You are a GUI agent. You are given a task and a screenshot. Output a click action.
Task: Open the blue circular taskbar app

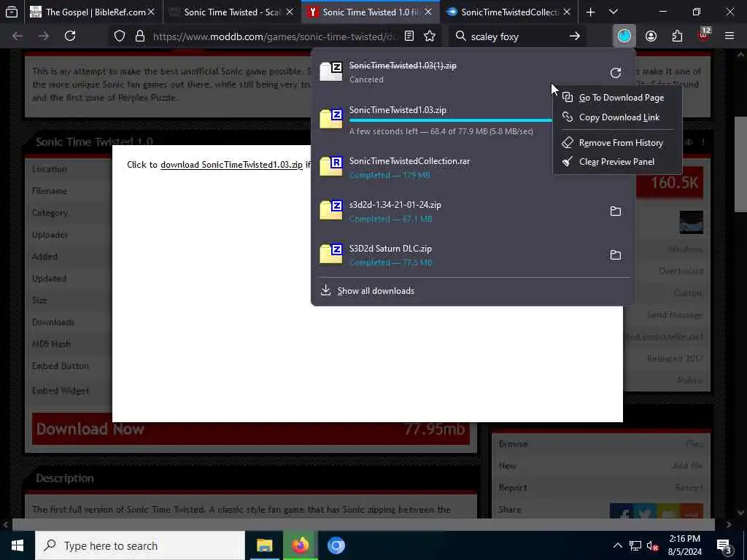[336, 545]
